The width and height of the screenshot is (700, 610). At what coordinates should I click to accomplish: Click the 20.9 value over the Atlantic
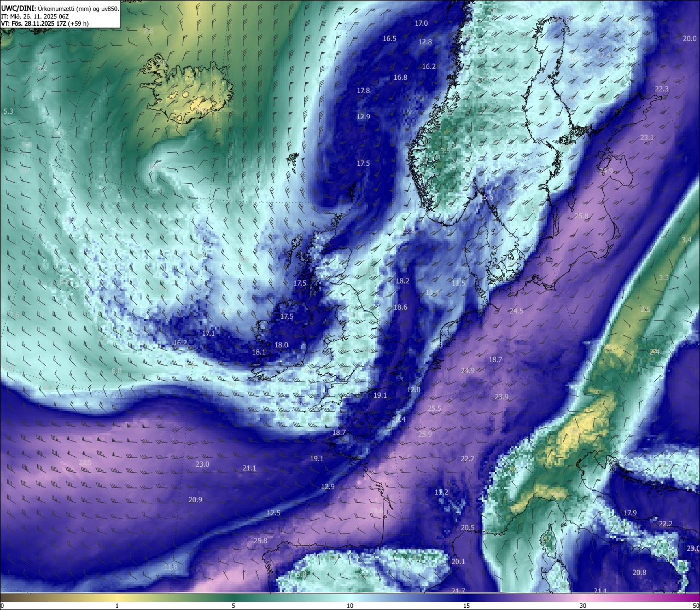click(x=195, y=500)
